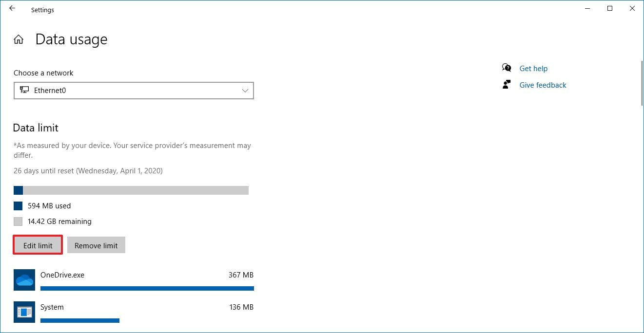Click the dark blue used-data legend square
Screen dimensions: 644x333
(18, 206)
